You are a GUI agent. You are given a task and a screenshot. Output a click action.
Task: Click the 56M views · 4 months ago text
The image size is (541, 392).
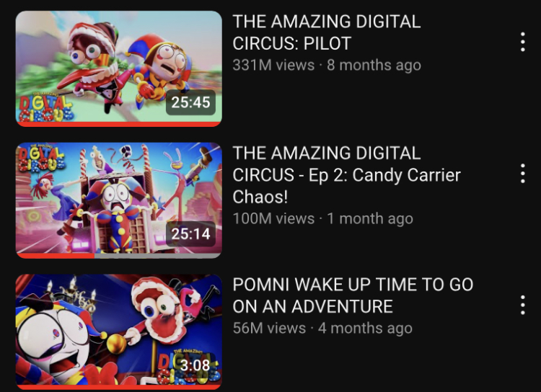pyautogui.click(x=322, y=328)
